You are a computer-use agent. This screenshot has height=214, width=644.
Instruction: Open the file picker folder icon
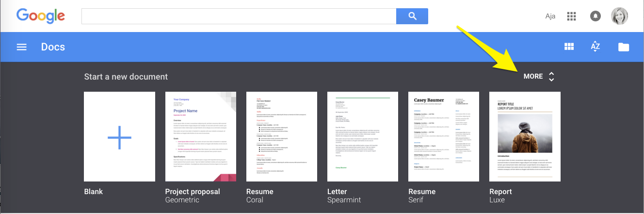point(624,47)
